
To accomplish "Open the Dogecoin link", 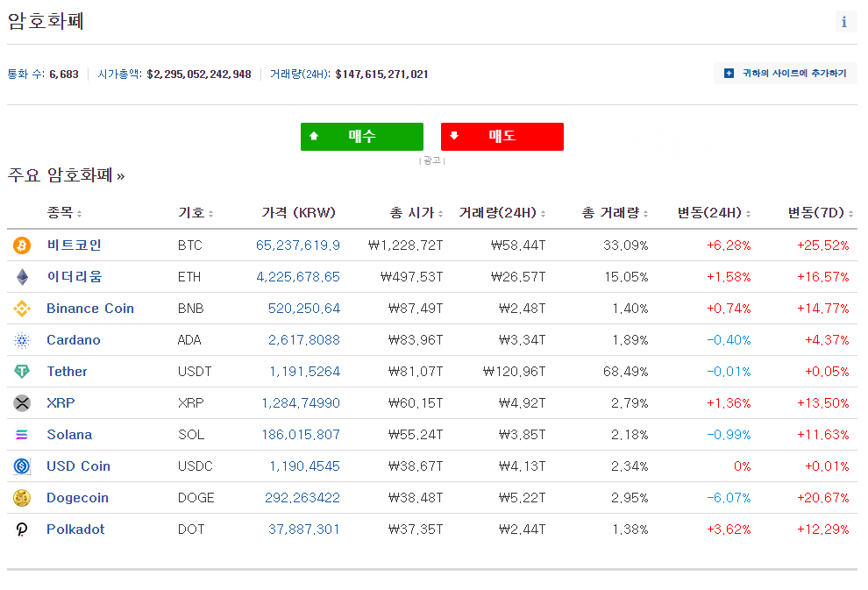I will tap(77, 498).
